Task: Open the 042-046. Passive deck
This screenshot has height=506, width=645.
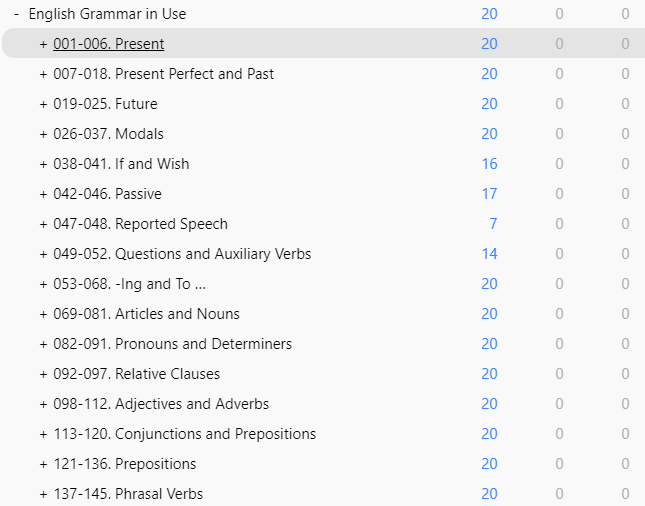Action: pos(107,194)
